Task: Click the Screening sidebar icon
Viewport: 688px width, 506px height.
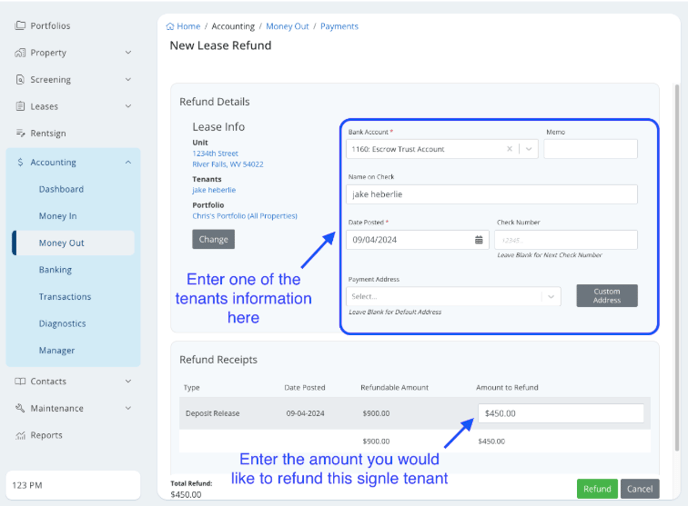Action: click(20, 80)
